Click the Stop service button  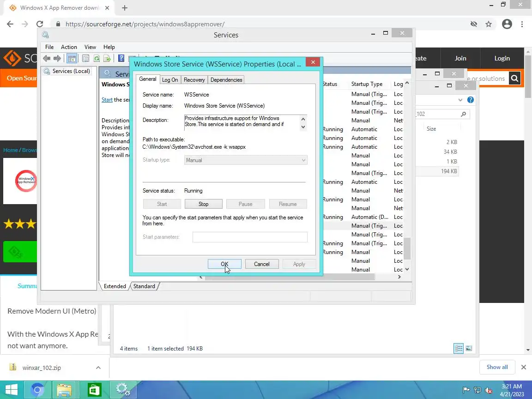click(204, 204)
